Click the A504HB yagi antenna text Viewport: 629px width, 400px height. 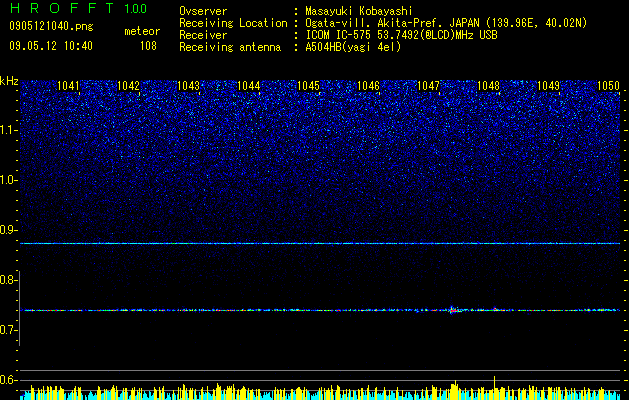[x=353, y=47]
